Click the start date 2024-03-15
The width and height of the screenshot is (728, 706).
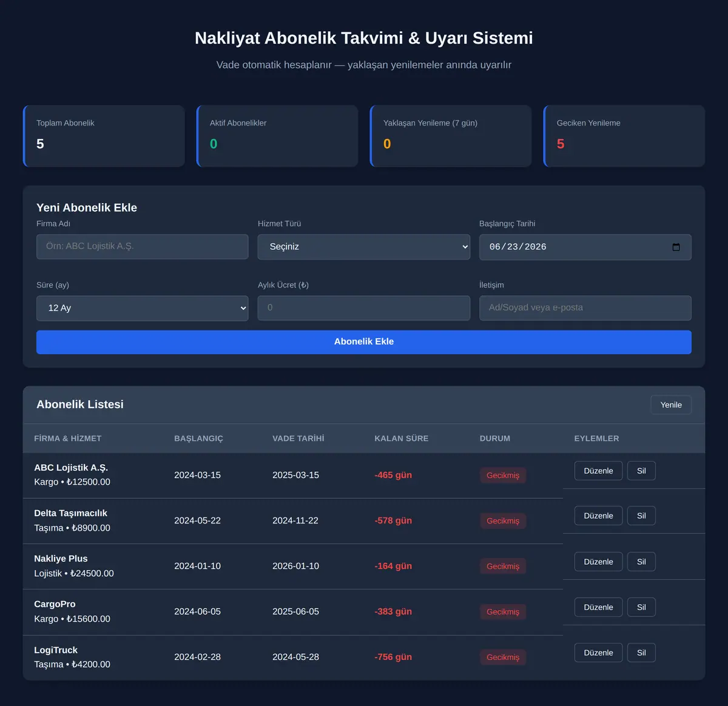tap(197, 476)
